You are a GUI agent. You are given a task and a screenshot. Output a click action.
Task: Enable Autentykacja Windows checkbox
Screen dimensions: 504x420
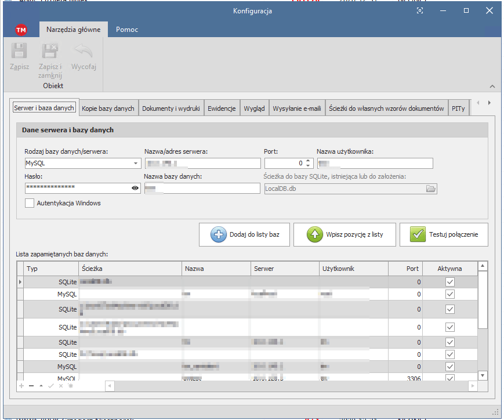[30, 203]
